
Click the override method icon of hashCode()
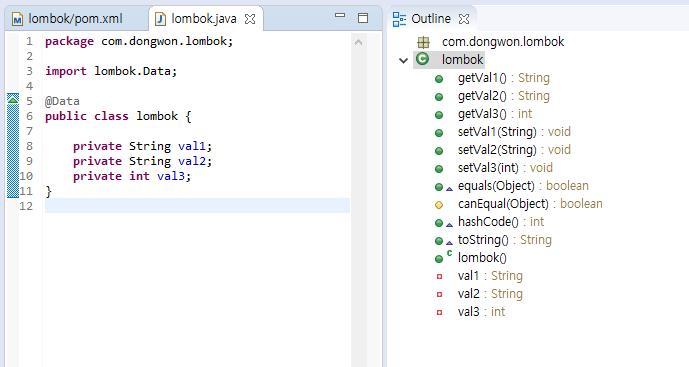click(x=443, y=223)
